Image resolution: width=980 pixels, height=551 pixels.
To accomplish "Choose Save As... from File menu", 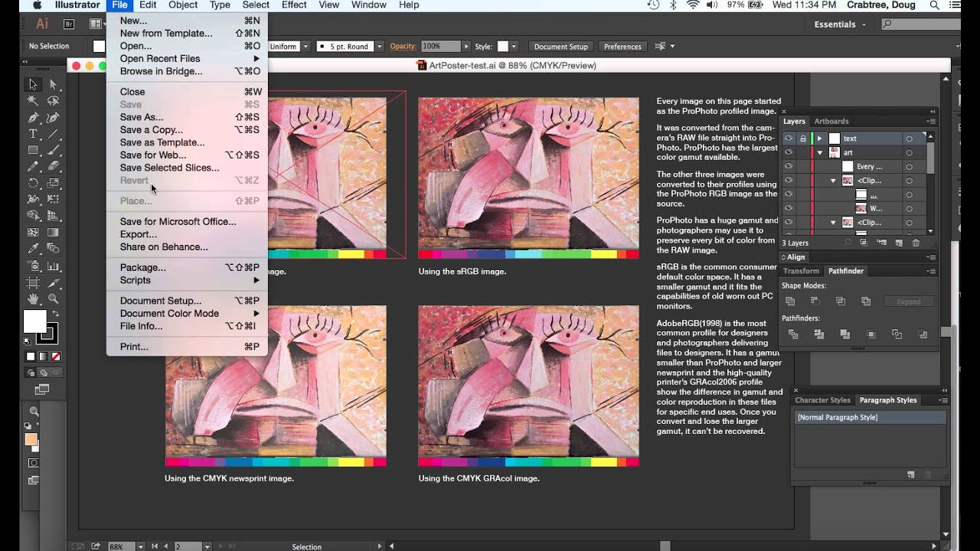I will [142, 117].
